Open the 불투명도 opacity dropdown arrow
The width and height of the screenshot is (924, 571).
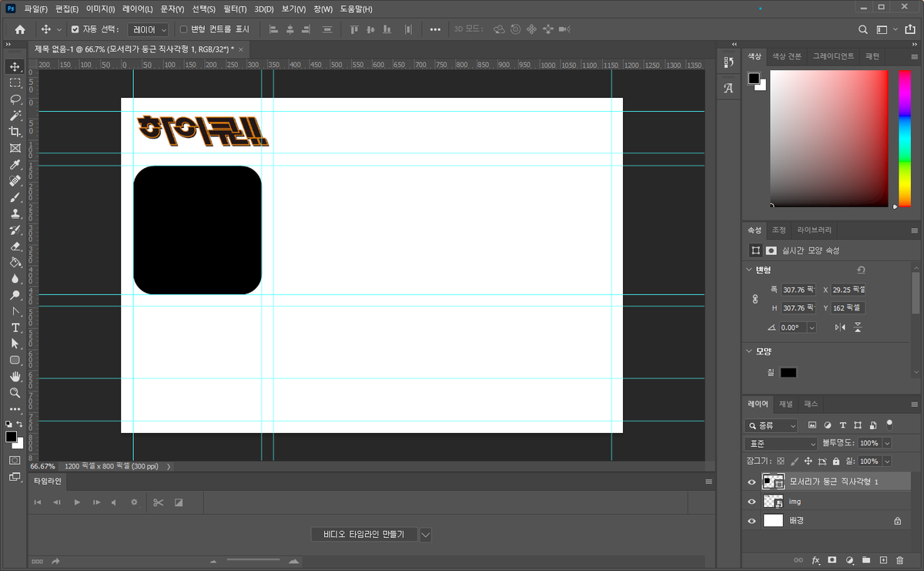tap(887, 443)
